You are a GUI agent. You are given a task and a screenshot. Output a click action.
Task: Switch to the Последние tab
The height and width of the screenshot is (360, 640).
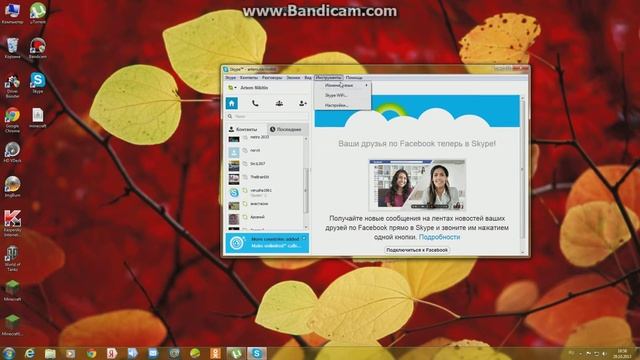coord(288,129)
